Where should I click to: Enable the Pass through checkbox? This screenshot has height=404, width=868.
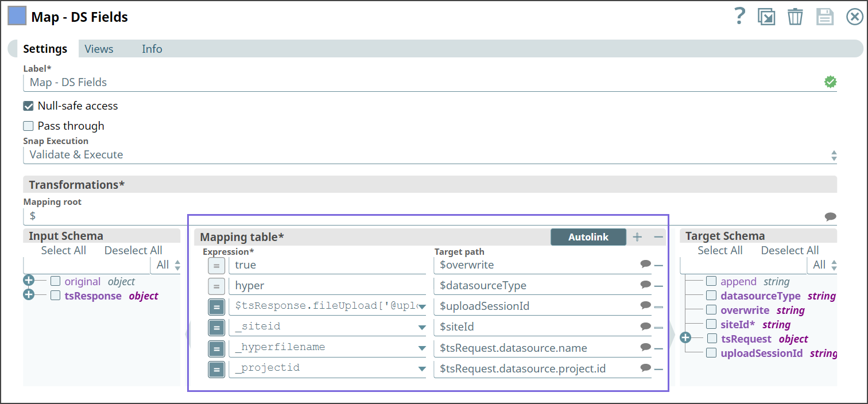coord(28,126)
